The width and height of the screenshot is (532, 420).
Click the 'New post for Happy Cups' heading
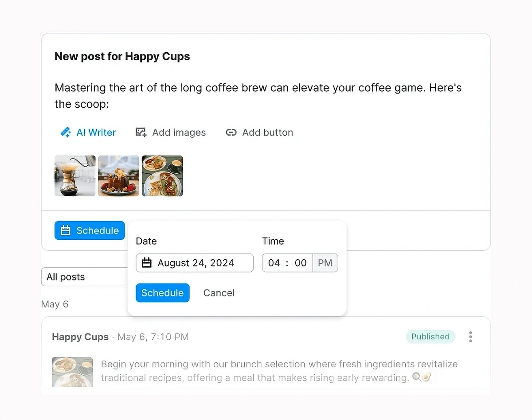pyautogui.click(x=122, y=56)
